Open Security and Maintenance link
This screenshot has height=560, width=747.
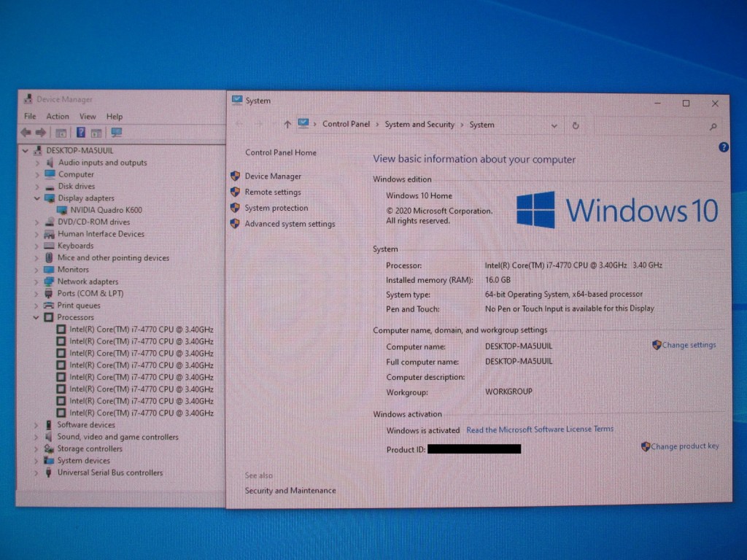tap(290, 491)
